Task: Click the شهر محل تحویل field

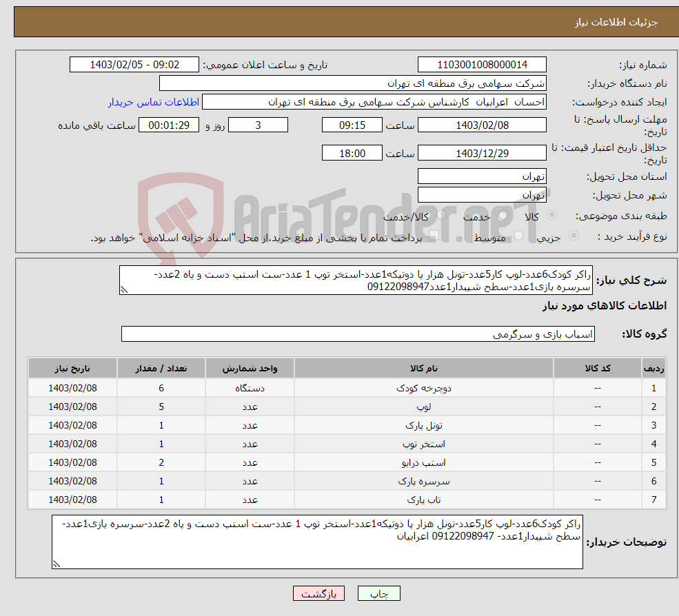Action: pos(482,195)
